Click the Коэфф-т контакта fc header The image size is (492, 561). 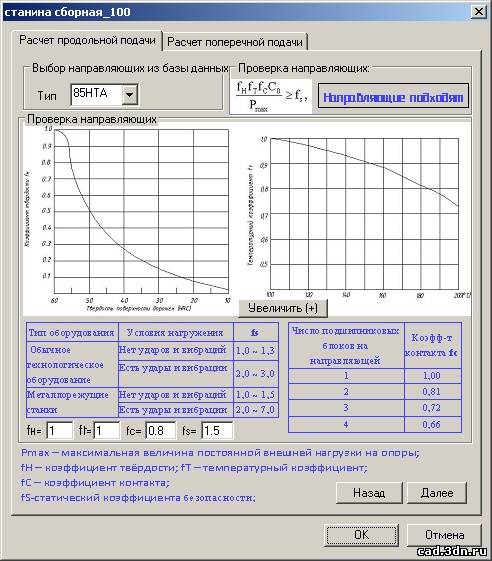click(432, 345)
